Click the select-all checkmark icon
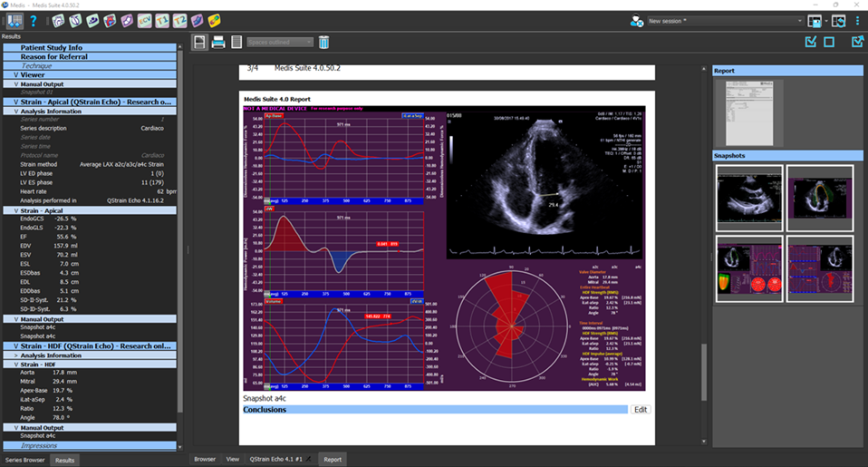868x467 pixels. point(811,42)
